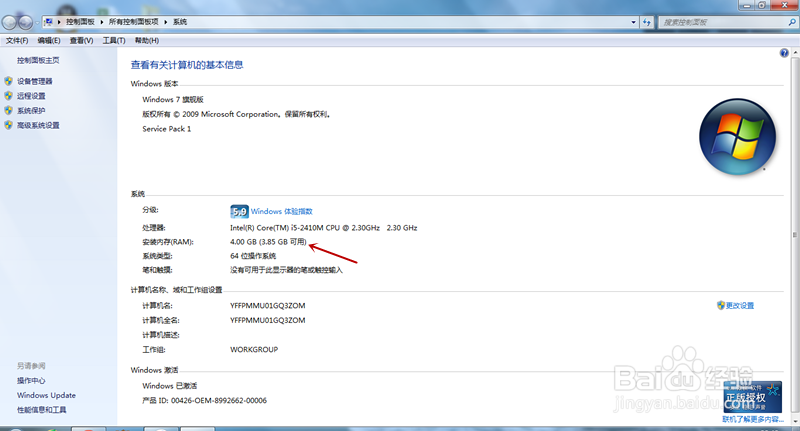Open 高级系统设置 link
This screenshot has width=800, height=431.
tap(38, 125)
